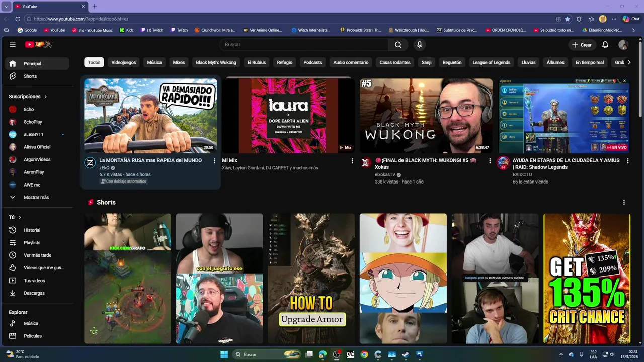Click the Crear button
Image resolution: width=644 pixels, height=362 pixels.
click(582, 45)
